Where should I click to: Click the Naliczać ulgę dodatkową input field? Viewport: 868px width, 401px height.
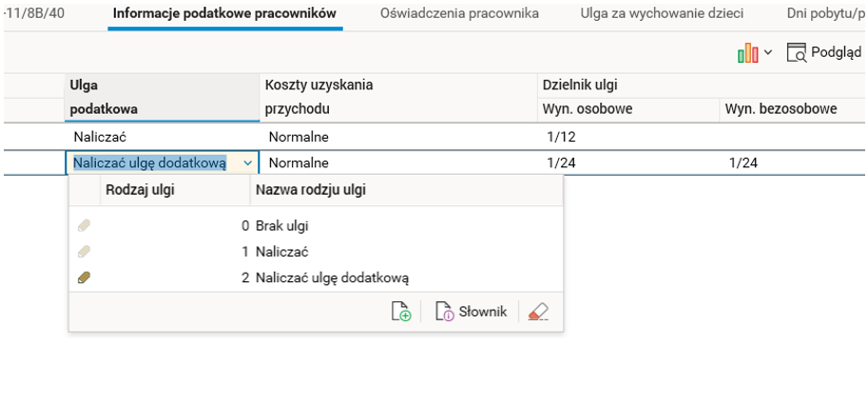[x=150, y=163]
